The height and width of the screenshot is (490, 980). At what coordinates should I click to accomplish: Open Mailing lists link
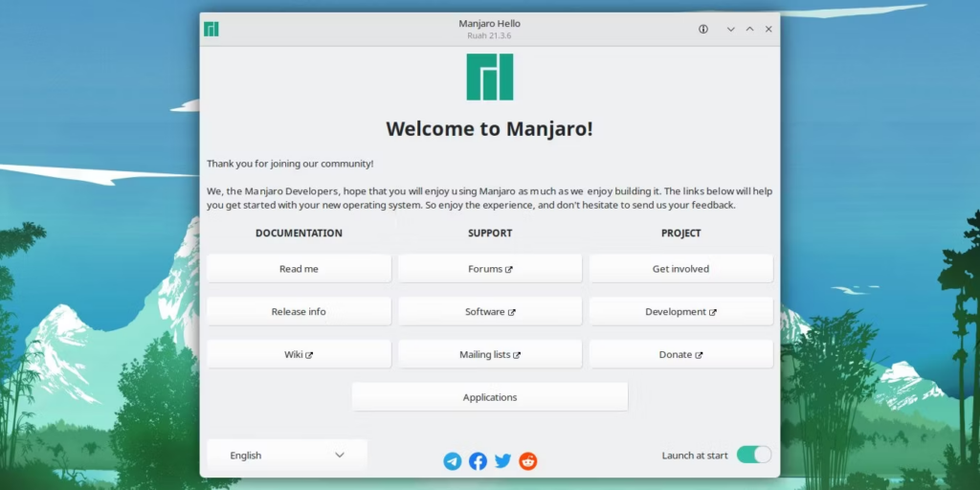[x=490, y=354]
